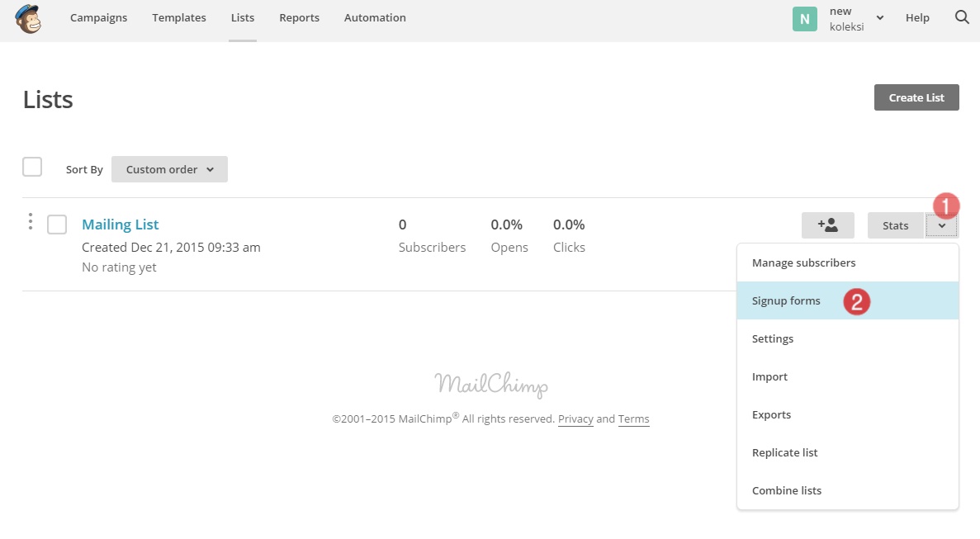Screen dimensions: 980x539
Task: Click the add subscriber icon button
Action: coord(827,225)
